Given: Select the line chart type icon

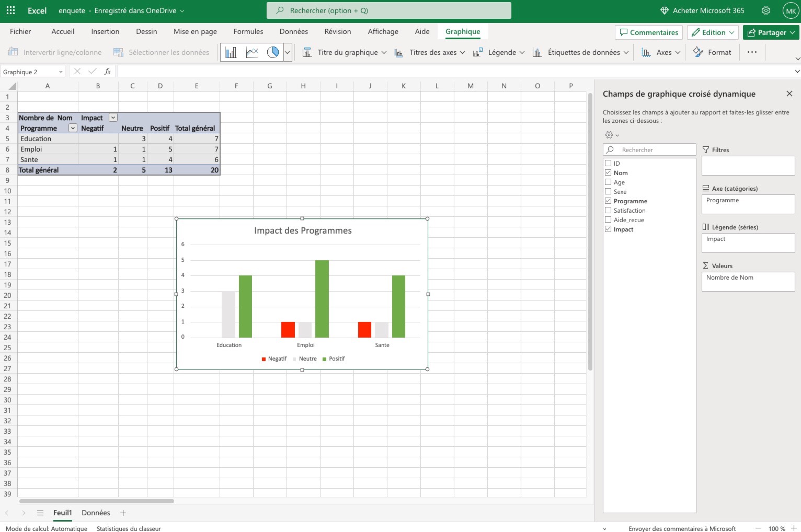Looking at the screenshot, I should [252, 52].
